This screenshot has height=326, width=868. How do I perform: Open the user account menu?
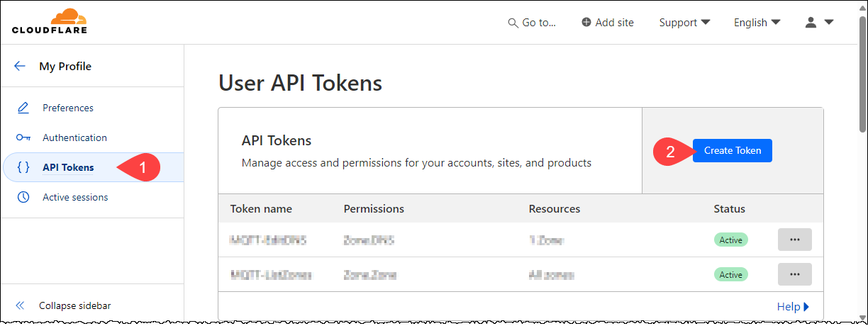pyautogui.click(x=819, y=23)
